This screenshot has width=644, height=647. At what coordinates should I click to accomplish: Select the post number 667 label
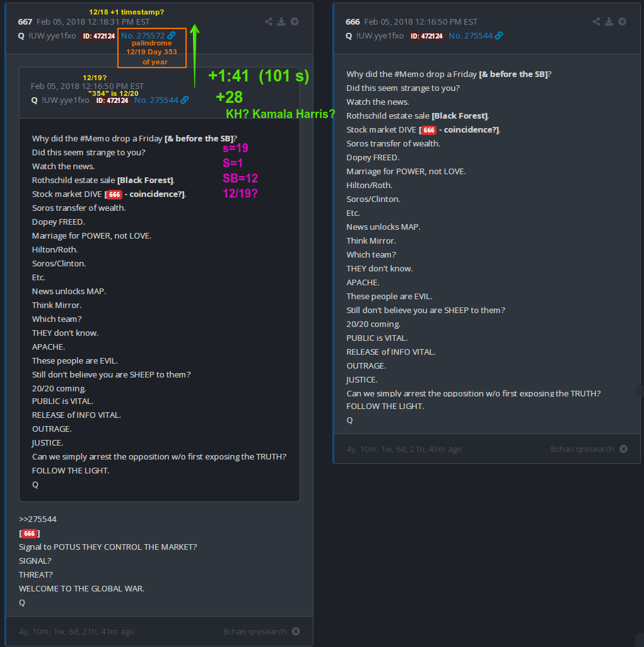(x=25, y=22)
